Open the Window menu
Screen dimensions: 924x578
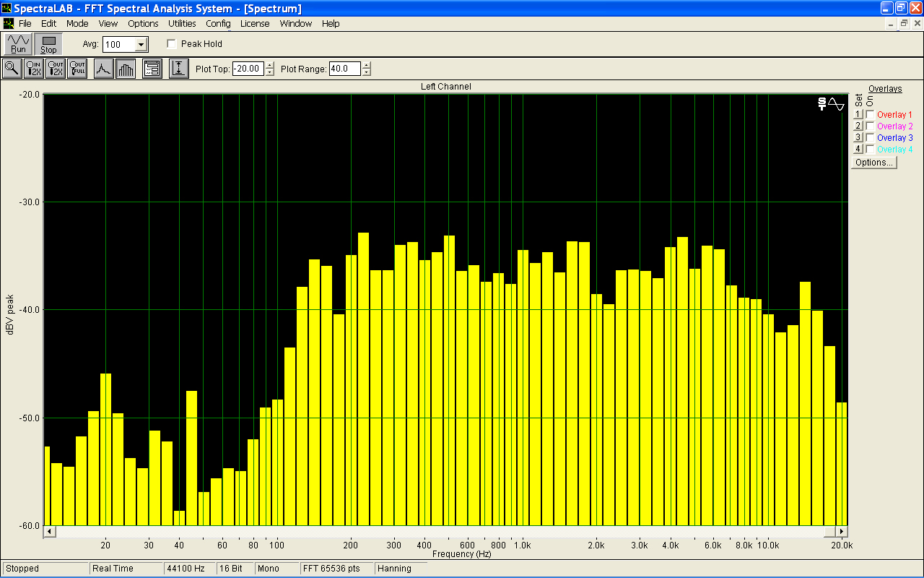(x=296, y=24)
